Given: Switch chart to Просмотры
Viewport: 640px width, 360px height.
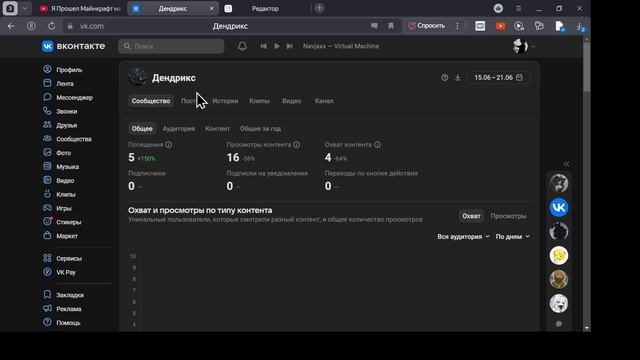Looking at the screenshot, I should coord(508,216).
